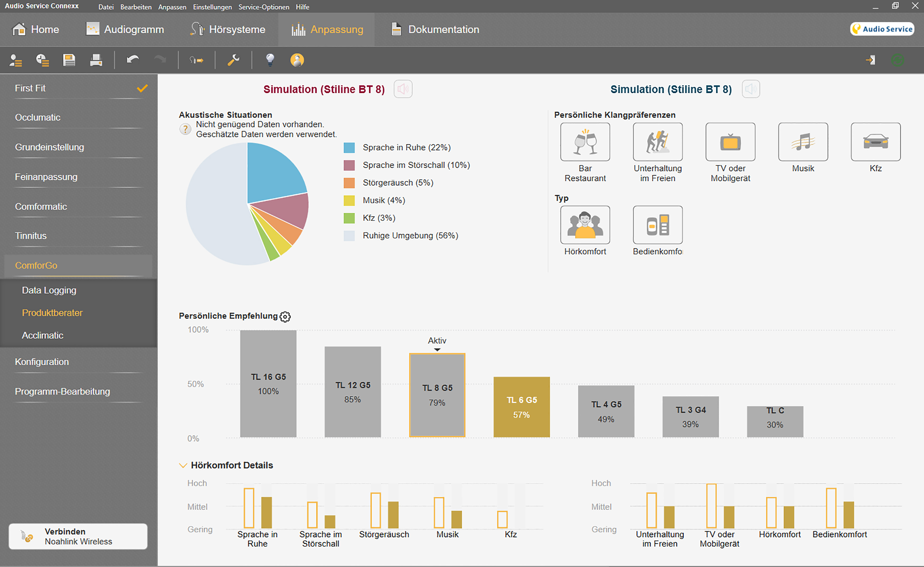The height and width of the screenshot is (567, 924).
Task: Open the Service-Optionen menu
Action: pyautogui.click(x=264, y=7)
